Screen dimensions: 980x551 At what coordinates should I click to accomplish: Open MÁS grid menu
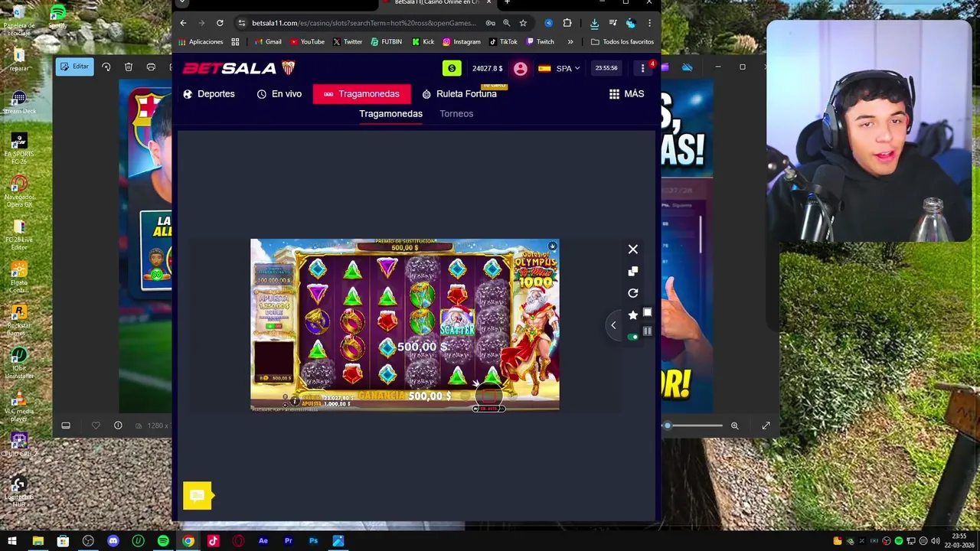click(626, 93)
